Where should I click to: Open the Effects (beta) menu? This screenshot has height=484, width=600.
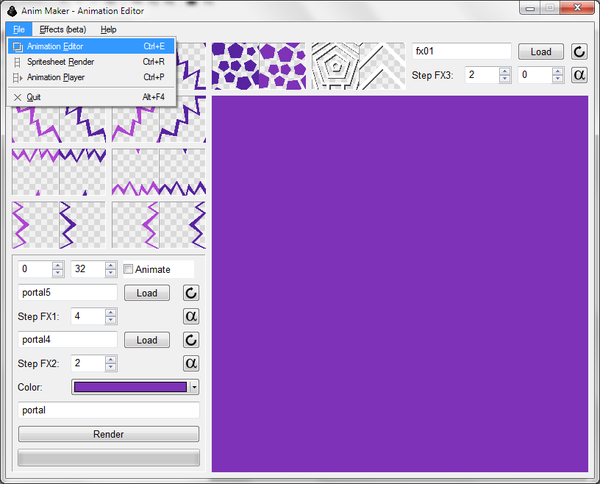tap(63, 29)
